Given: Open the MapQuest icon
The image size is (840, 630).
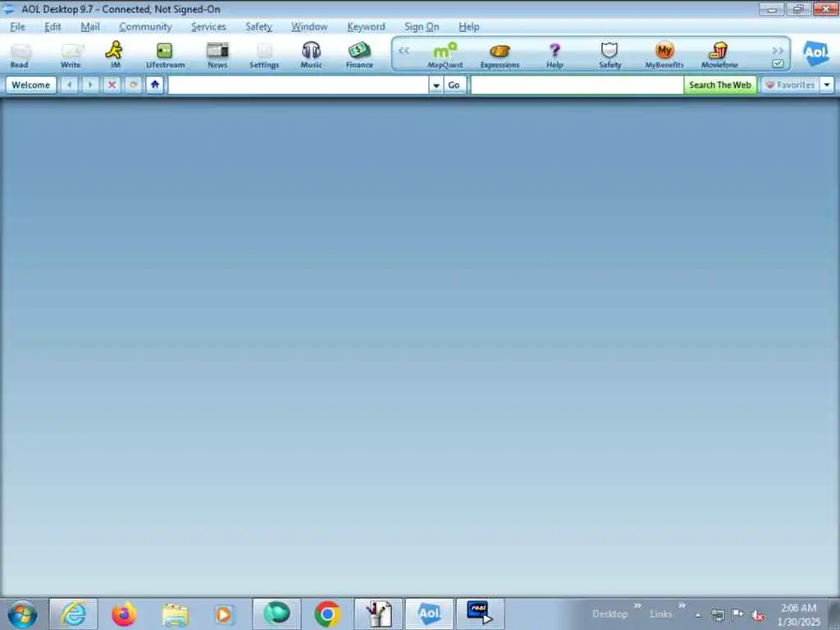Looking at the screenshot, I should (x=445, y=55).
